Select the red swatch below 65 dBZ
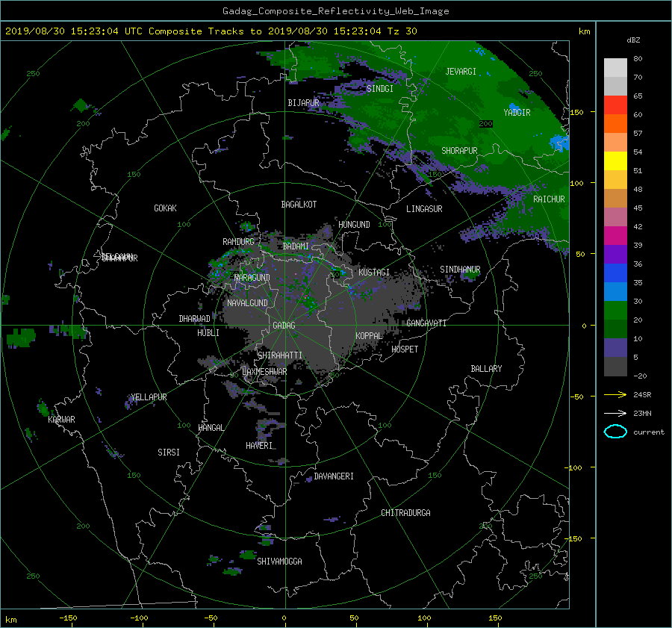Image resolution: width=672 pixels, height=628 pixels. pos(615,105)
